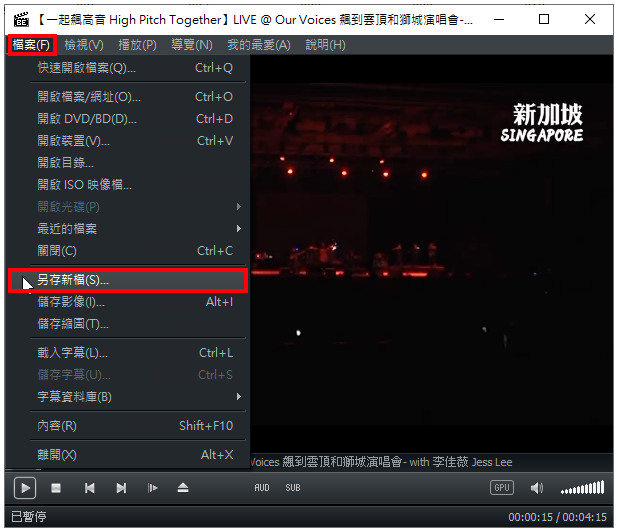Image resolution: width=618 pixels, height=531 pixels.
Task: Close the player window
Action: coord(590,19)
